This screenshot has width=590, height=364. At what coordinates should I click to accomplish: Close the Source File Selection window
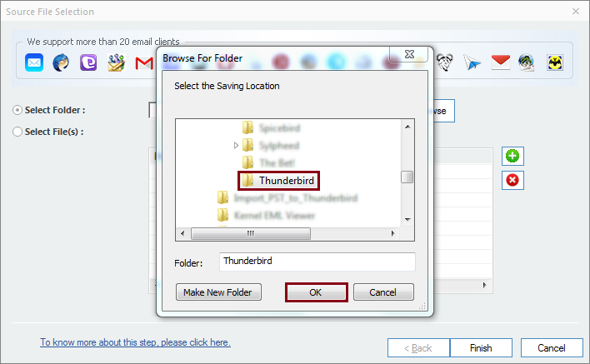coord(576,12)
